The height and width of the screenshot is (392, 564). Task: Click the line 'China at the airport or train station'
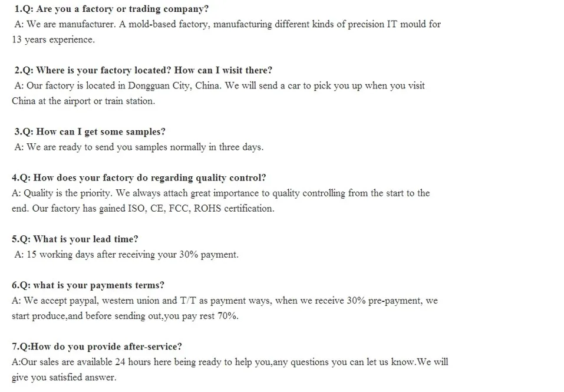click(x=83, y=101)
